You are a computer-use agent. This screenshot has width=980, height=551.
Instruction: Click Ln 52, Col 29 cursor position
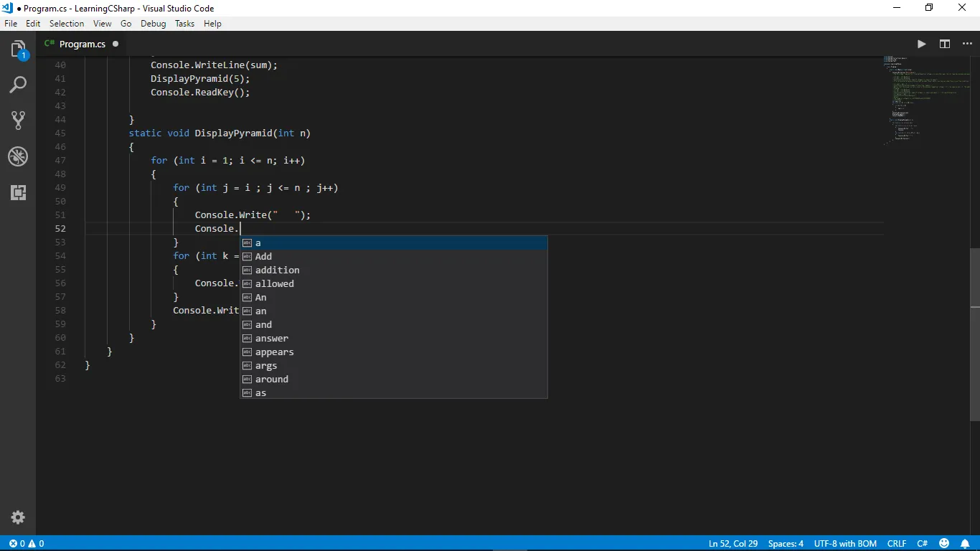(x=733, y=544)
